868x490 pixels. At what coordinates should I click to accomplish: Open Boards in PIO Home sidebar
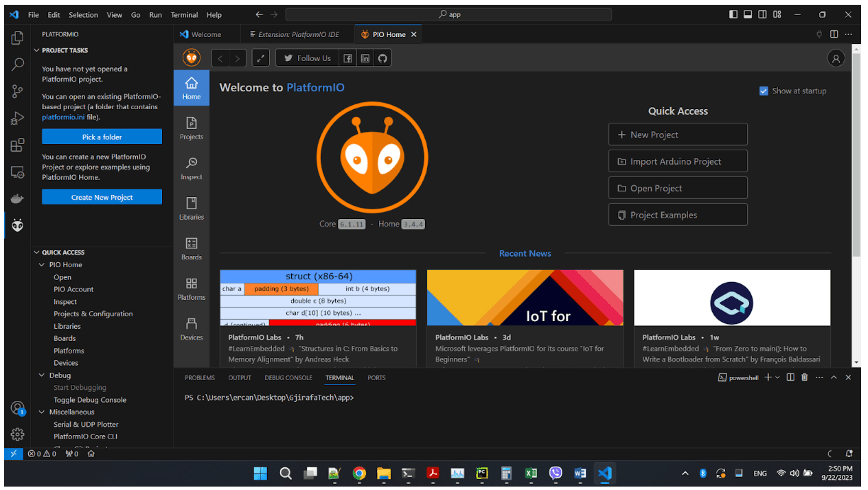coord(192,249)
